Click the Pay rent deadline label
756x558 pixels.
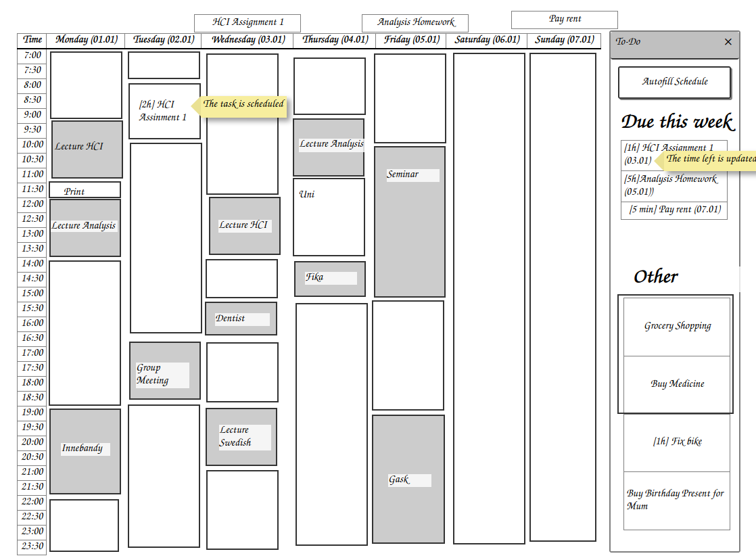(x=564, y=20)
